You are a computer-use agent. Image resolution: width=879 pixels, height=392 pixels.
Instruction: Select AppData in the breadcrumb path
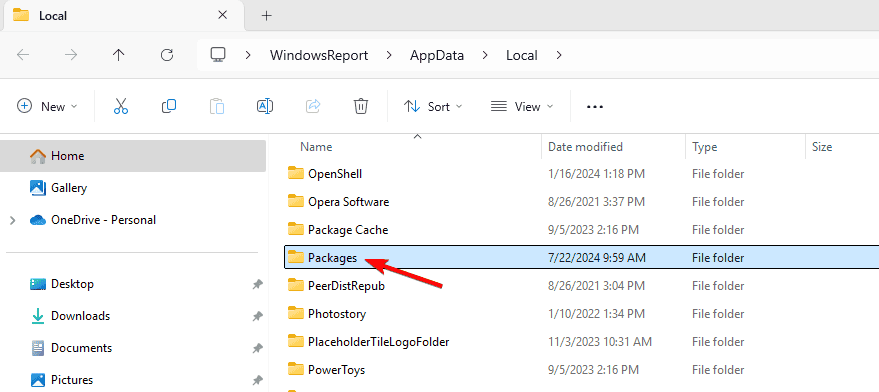coord(437,55)
